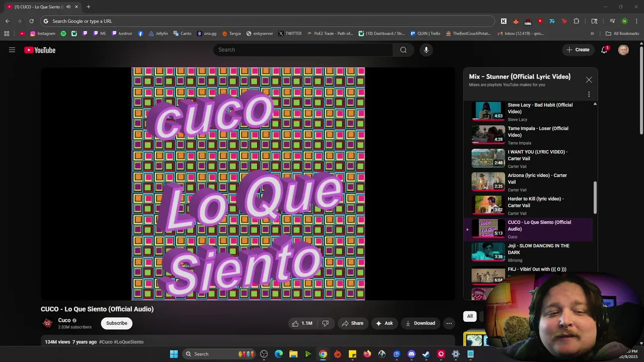Click the page vertical scrollbar

pos(641,90)
